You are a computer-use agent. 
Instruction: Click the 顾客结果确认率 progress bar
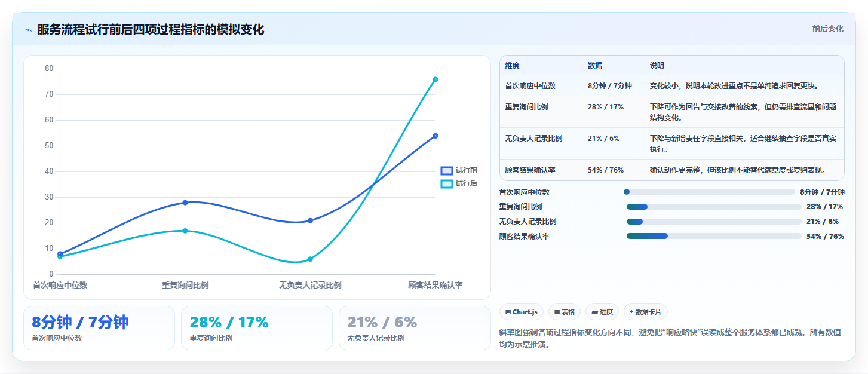point(714,236)
